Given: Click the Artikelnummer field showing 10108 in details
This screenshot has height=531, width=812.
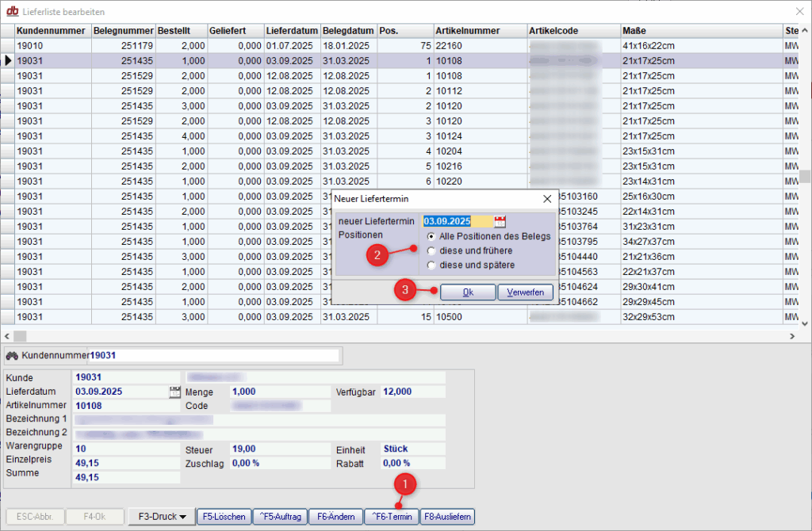Looking at the screenshot, I should click(x=128, y=406).
